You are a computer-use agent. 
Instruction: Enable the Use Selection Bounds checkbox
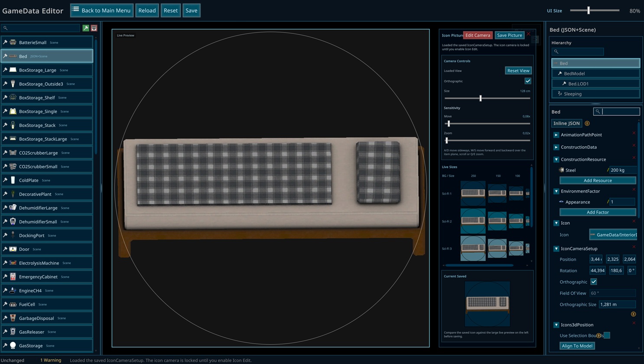coord(607,335)
